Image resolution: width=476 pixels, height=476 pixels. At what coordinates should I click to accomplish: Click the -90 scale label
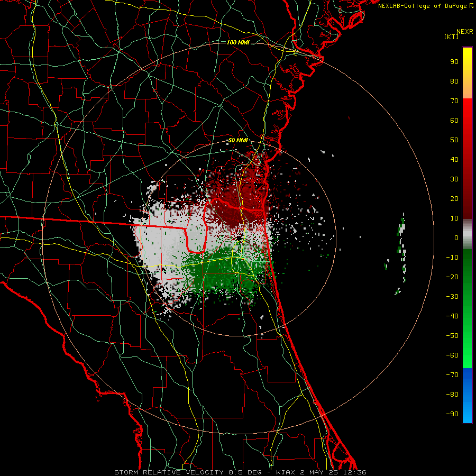pos(452,414)
